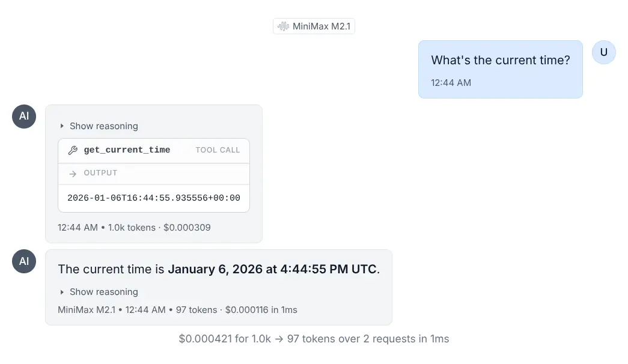This screenshot has height=364, width=628.
Task: Select the get_current_time tool name
Action: (x=127, y=150)
